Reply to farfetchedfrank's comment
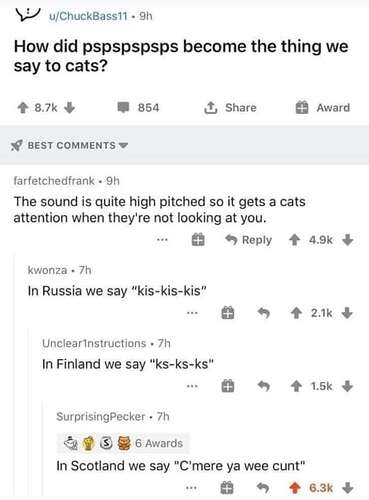This screenshot has height=500, width=369. pyautogui.click(x=249, y=240)
